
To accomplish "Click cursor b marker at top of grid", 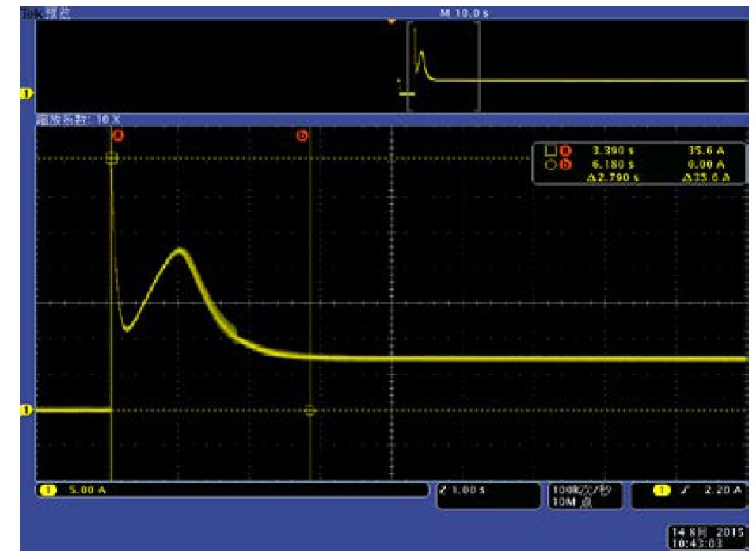I will [302, 135].
